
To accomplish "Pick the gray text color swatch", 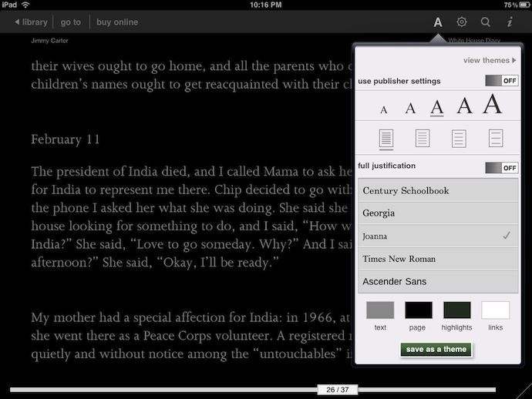I will [x=380, y=310].
